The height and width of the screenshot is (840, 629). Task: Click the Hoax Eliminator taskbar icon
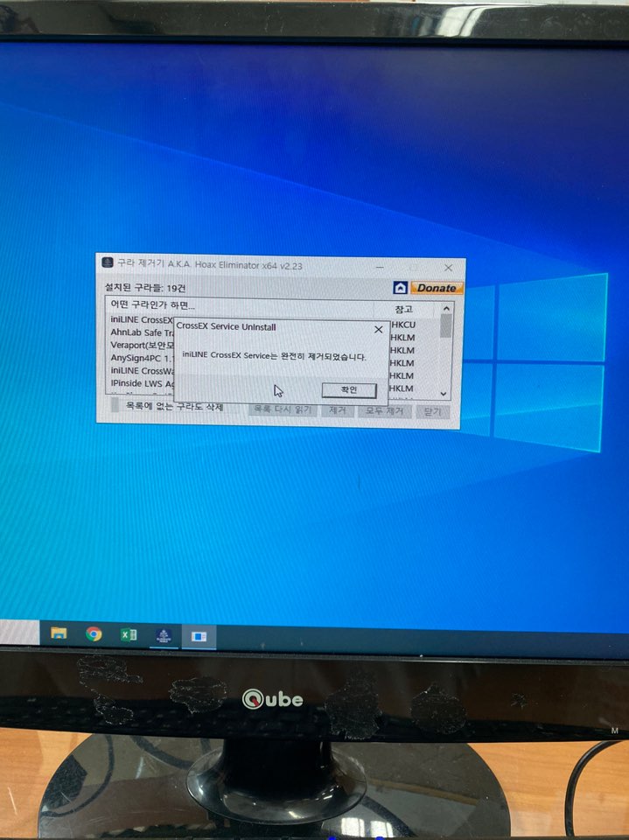(x=164, y=636)
